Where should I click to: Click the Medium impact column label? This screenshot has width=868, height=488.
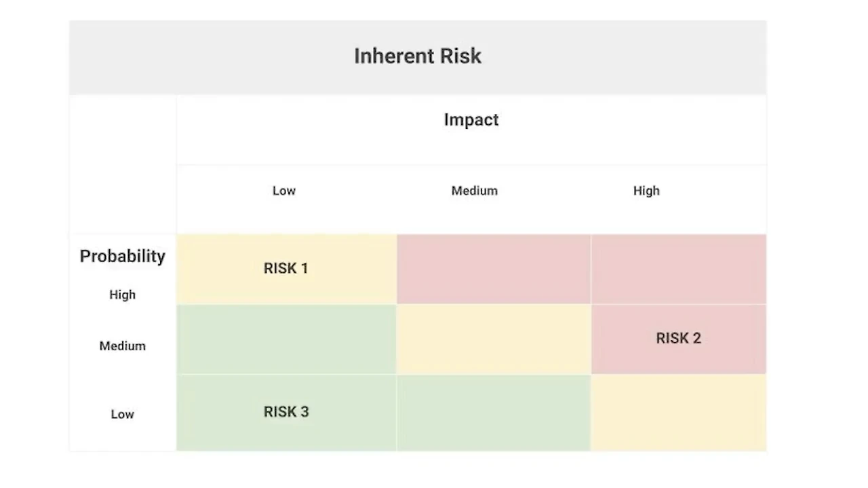pyautogui.click(x=474, y=191)
